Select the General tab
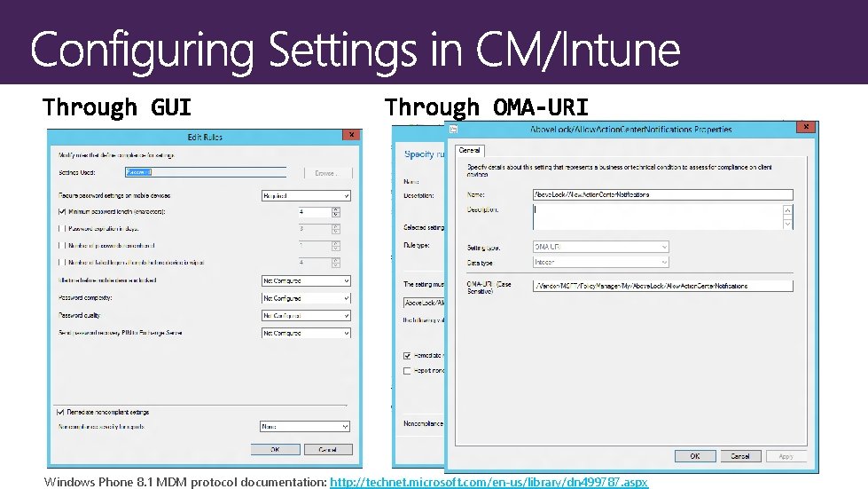Screen dimensions: 868x489 [x=469, y=150]
